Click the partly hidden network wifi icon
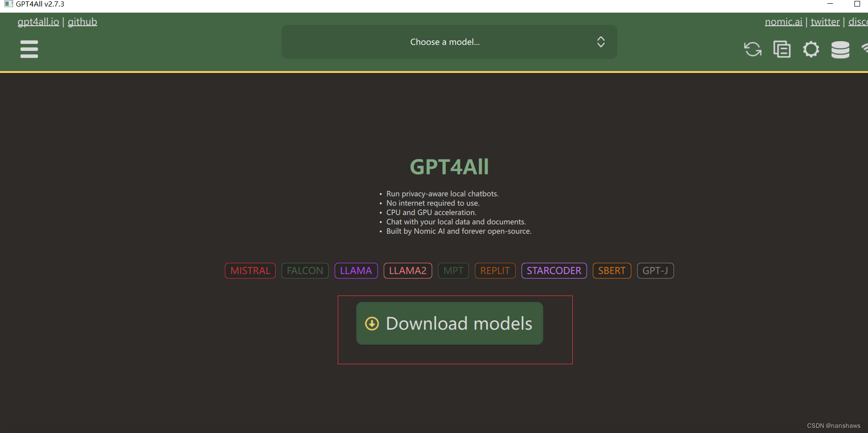Screen dimensions: 868x433 pos(865,48)
